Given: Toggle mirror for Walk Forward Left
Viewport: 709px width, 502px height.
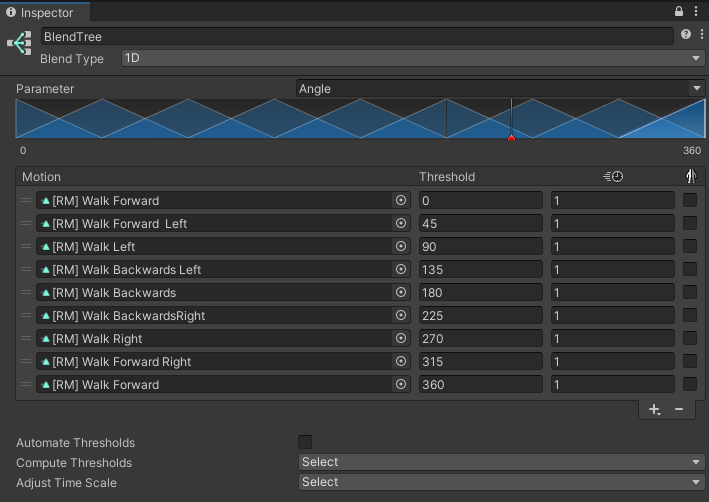Looking at the screenshot, I should coord(690,223).
